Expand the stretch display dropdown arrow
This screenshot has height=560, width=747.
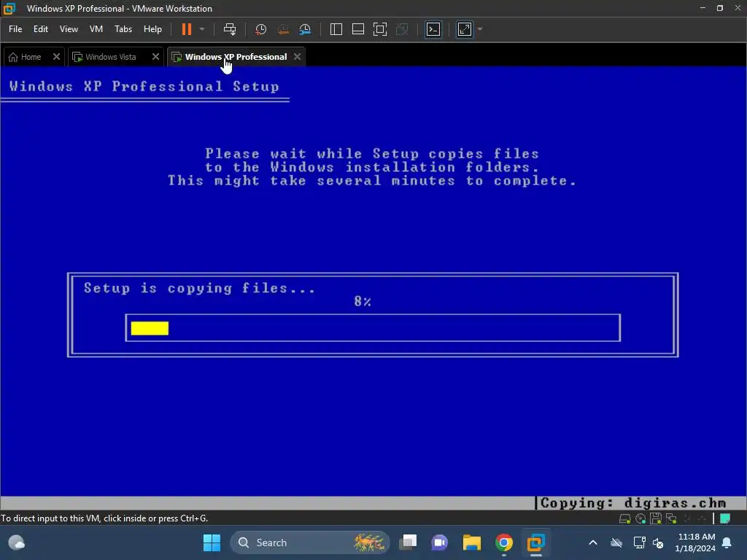pos(480,29)
